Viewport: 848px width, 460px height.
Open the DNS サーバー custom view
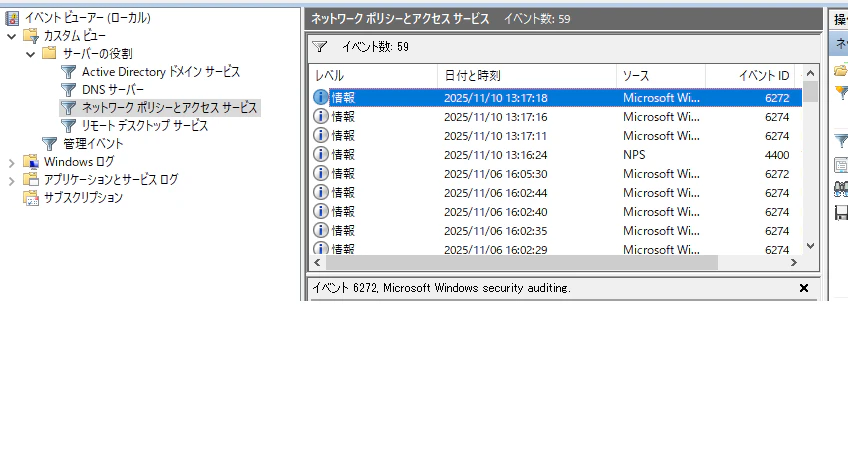click(x=113, y=90)
